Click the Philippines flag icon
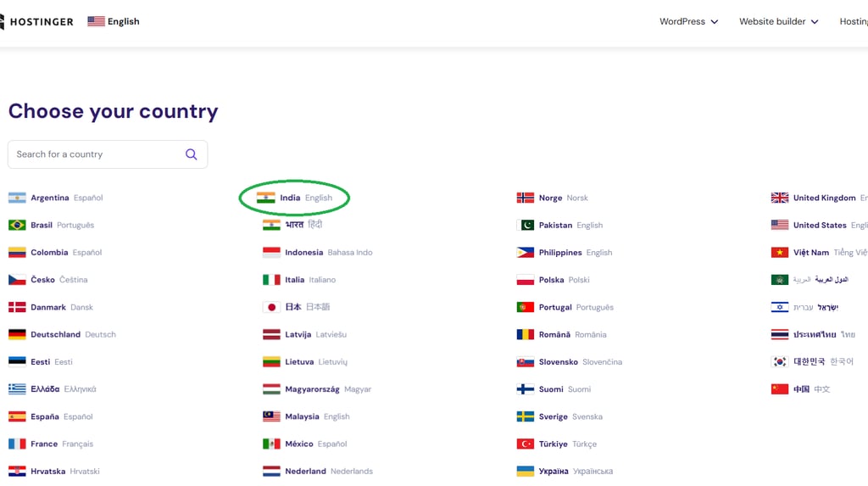Viewport: 868px width, 486px height. 526,252
